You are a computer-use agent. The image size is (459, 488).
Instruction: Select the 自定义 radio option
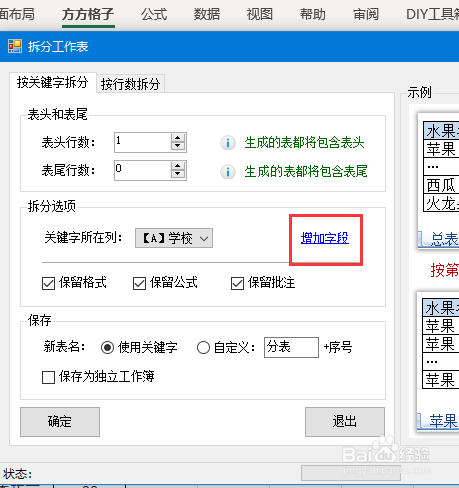[203, 348]
